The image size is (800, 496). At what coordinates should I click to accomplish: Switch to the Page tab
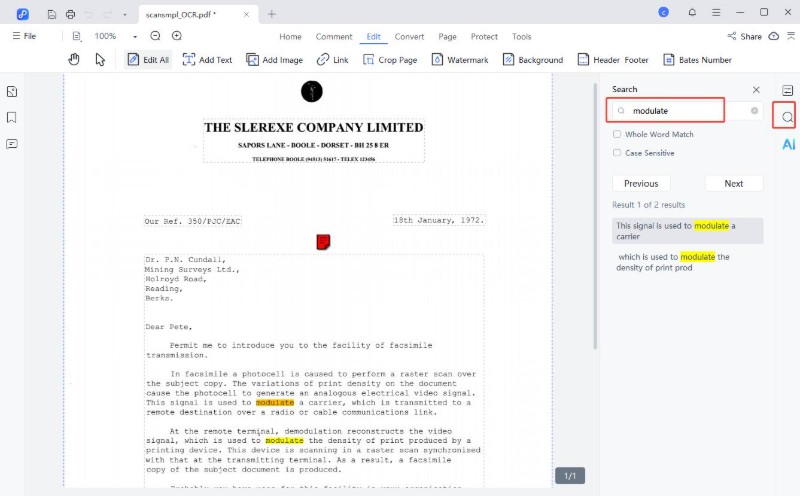447,37
